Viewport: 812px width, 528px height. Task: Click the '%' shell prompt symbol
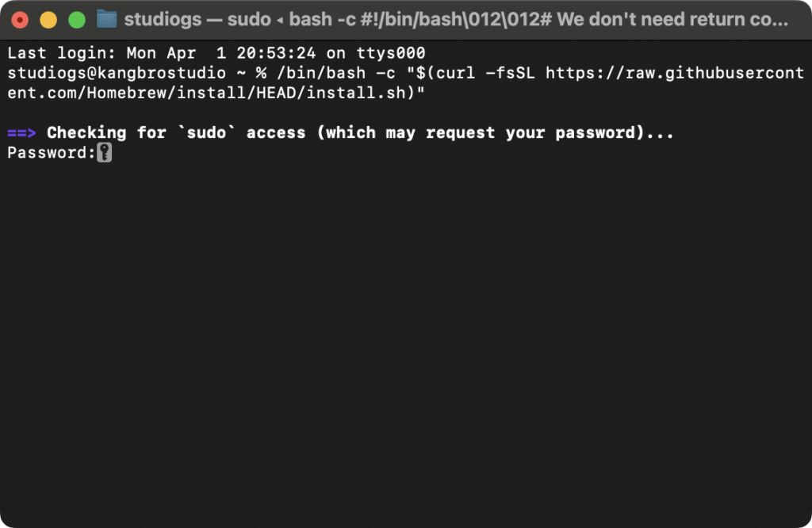[261, 73]
